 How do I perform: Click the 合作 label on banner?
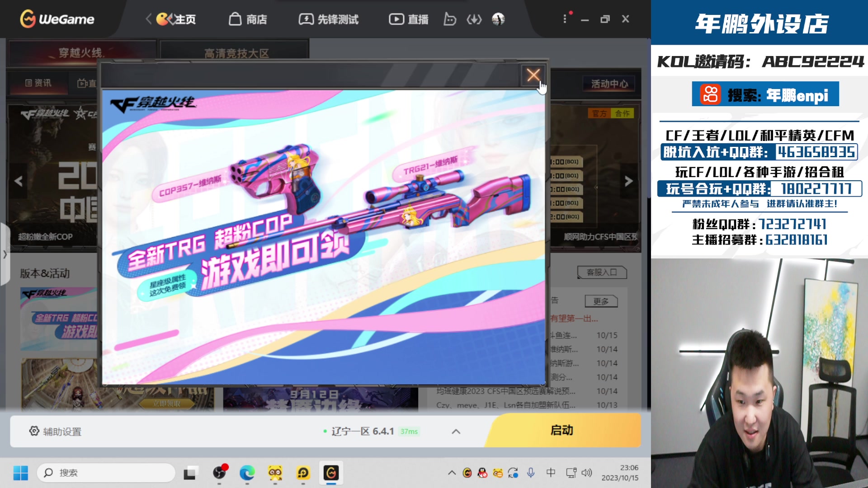[x=623, y=113]
